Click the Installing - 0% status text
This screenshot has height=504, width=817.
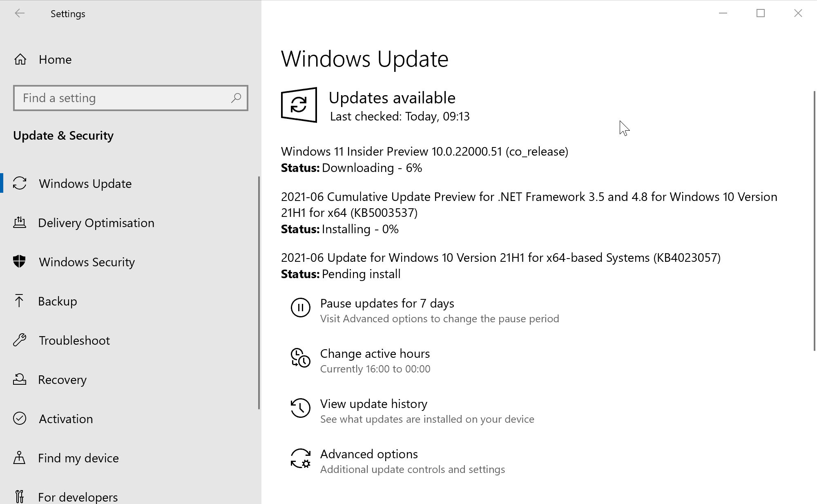point(360,229)
